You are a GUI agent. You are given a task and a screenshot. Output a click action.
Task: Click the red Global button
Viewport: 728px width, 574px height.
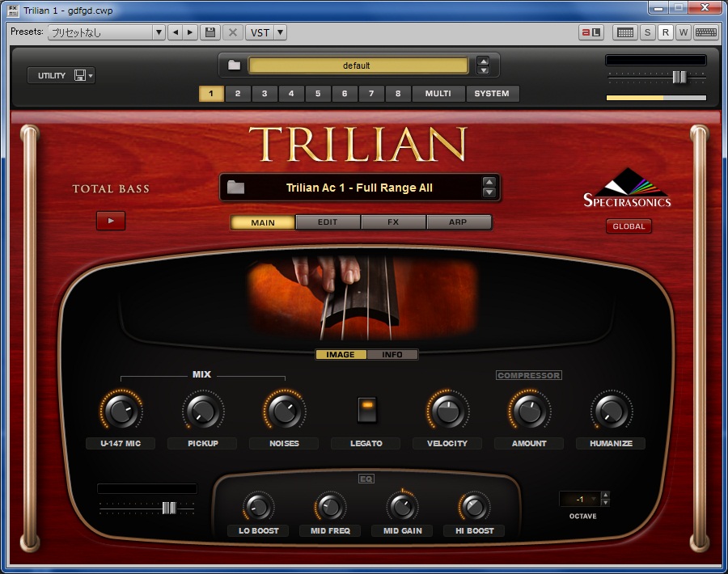[629, 226]
